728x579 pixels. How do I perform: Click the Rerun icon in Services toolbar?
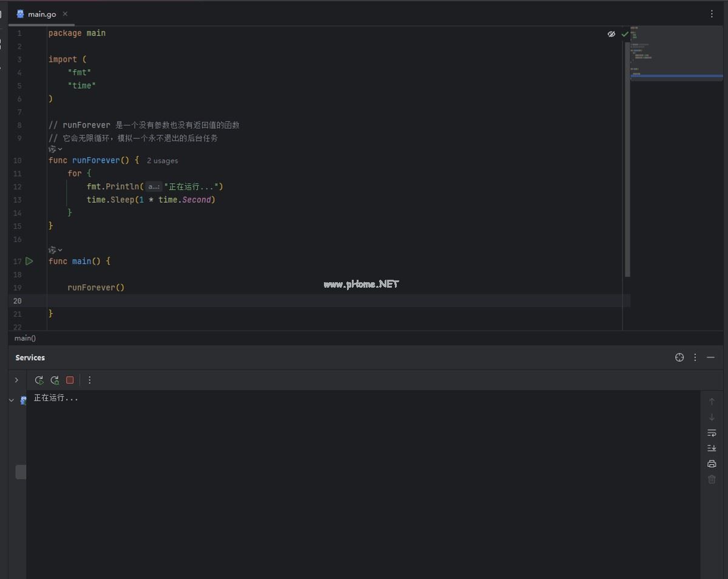[x=39, y=380]
